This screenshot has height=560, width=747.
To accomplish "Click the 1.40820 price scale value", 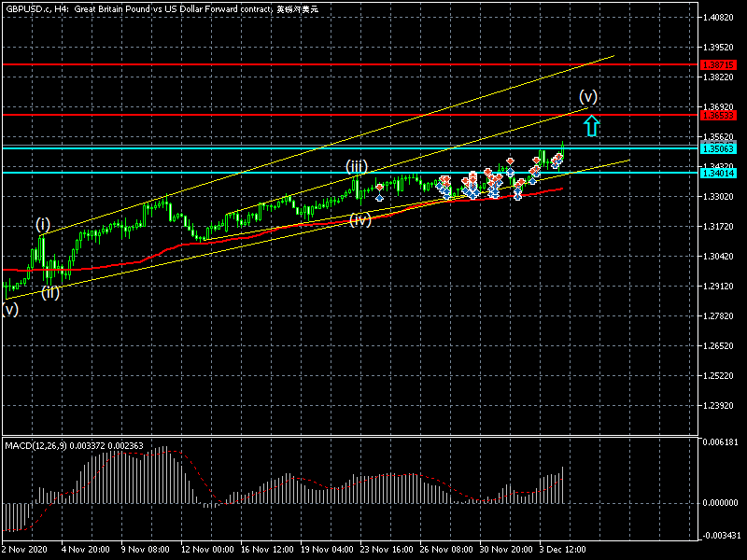I will pyautogui.click(x=719, y=18).
